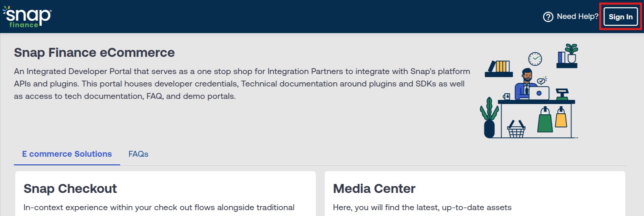Click the Media Center description text
Viewport: 644px width, 216px height.
click(422, 207)
